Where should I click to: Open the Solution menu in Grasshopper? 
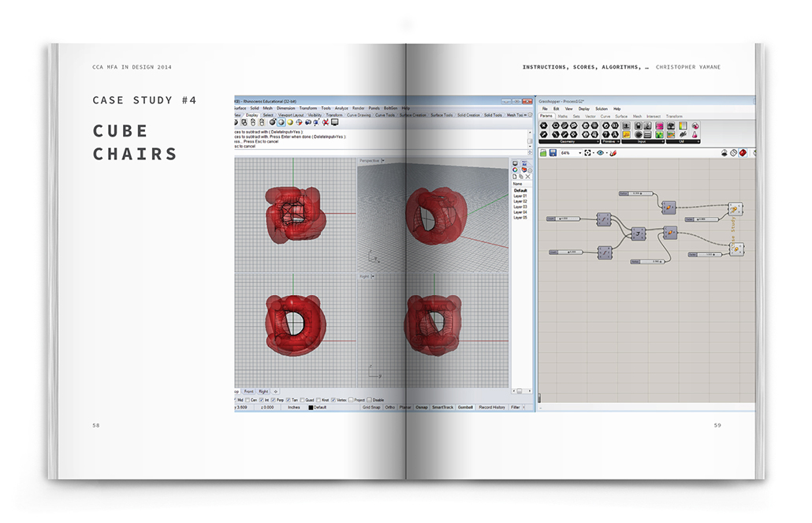click(x=602, y=109)
